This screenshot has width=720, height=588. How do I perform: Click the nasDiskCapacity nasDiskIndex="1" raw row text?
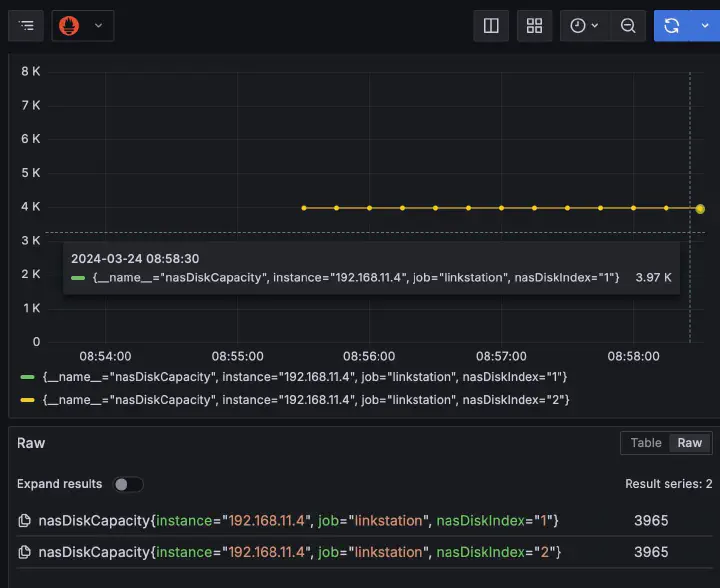click(298, 521)
